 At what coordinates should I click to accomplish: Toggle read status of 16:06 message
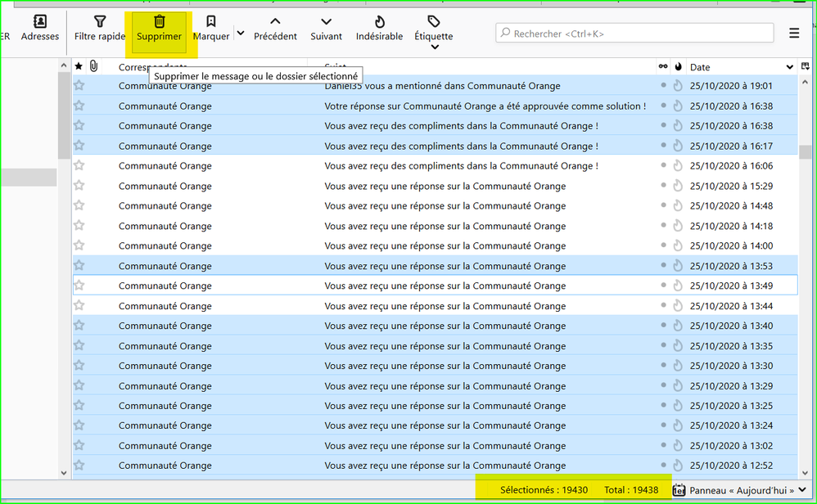tap(663, 166)
